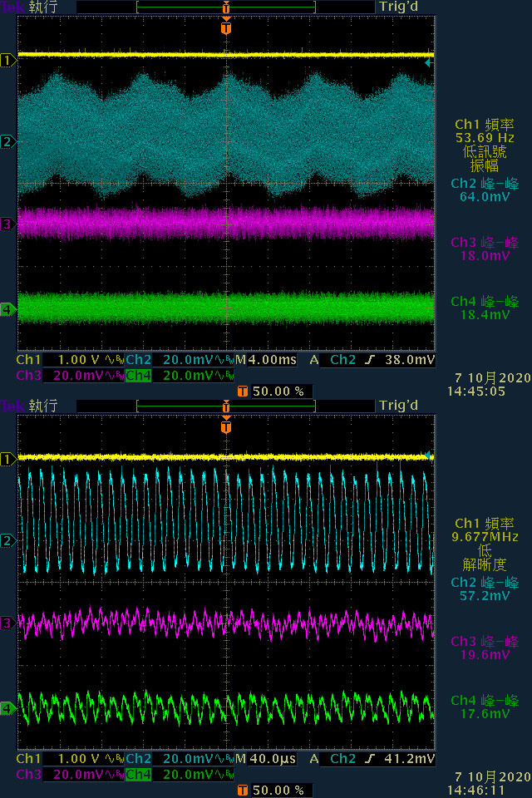Click the yellow channel 1 marker in the 14:46:11 capture
Image resolution: width=532 pixels, height=798 pixels.
(7, 460)
